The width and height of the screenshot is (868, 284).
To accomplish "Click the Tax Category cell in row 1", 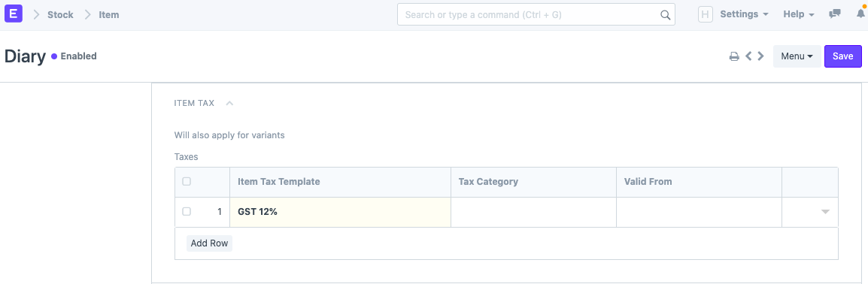I will (x=533, y=212).
